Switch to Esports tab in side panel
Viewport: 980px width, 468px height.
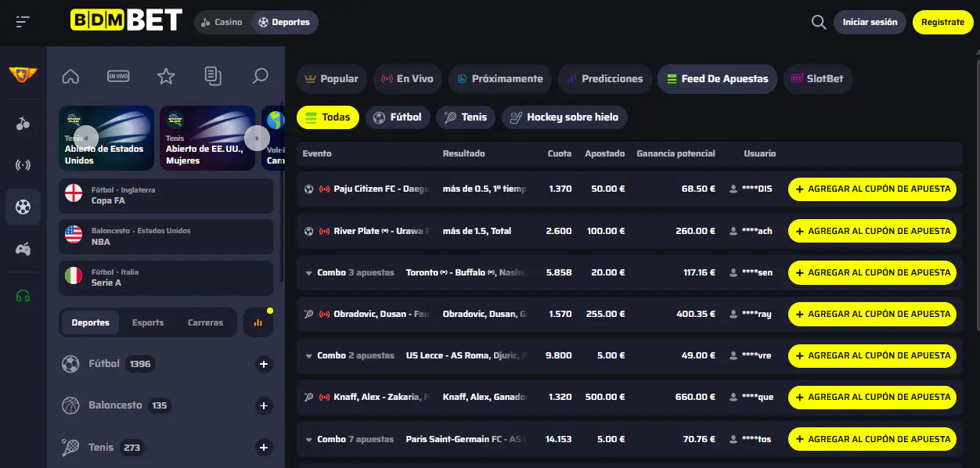[148, 322]
